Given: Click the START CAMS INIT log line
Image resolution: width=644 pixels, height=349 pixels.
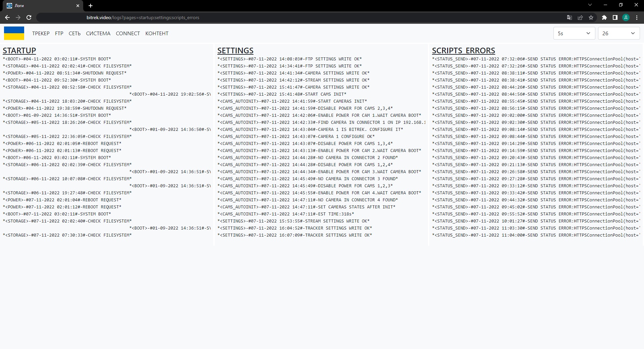Looking at the screenshot, I should [282, 94].
